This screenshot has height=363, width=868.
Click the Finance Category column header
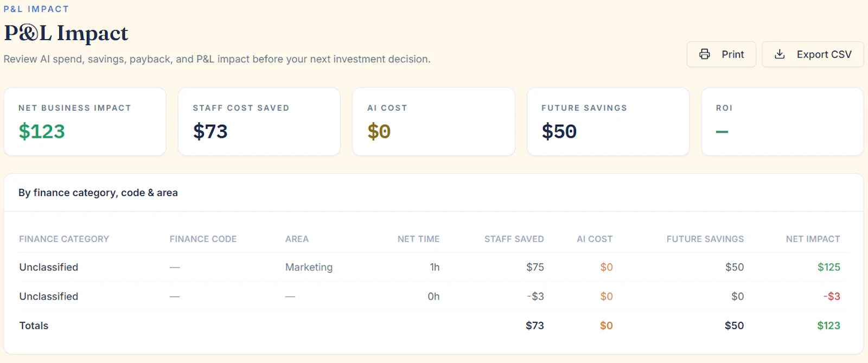(64, 239)
